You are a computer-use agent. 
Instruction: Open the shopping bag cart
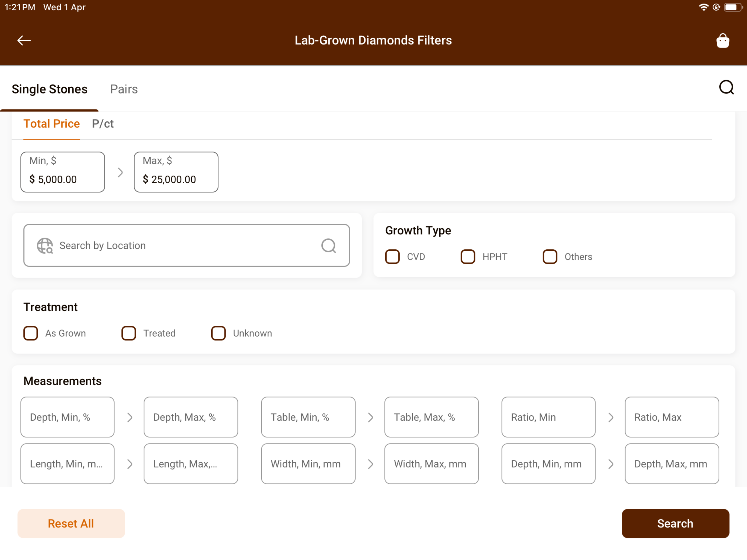(x=723, y=40)
